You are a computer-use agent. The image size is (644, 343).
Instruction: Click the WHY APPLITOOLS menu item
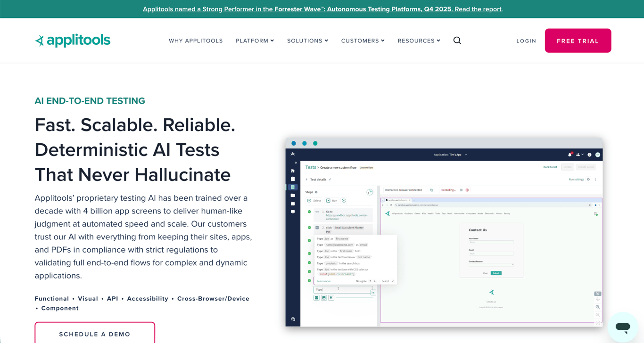click(x=196, y=41)
